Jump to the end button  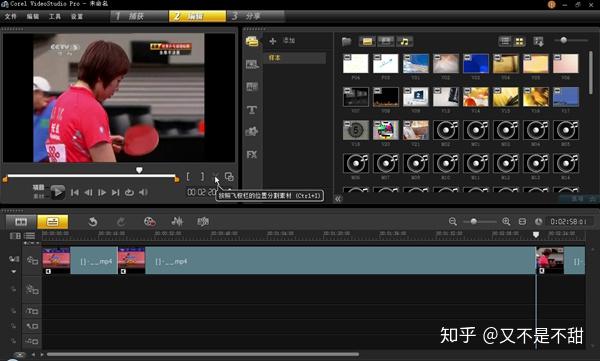(x=115, y=192)
